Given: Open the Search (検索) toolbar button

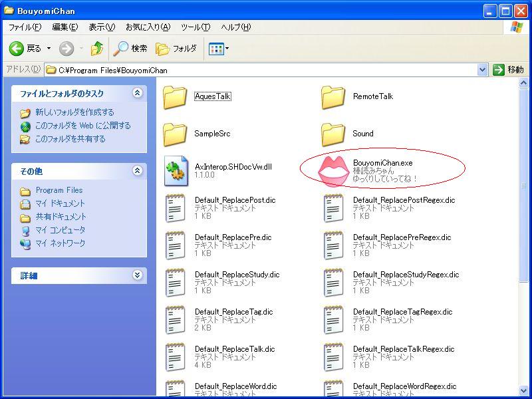Looking at the screenshot, I should (130, 49).
